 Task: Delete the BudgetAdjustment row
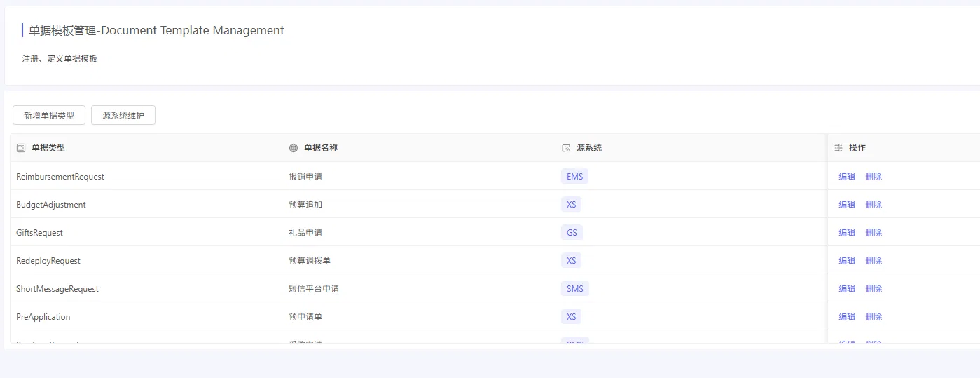(874, 205)
